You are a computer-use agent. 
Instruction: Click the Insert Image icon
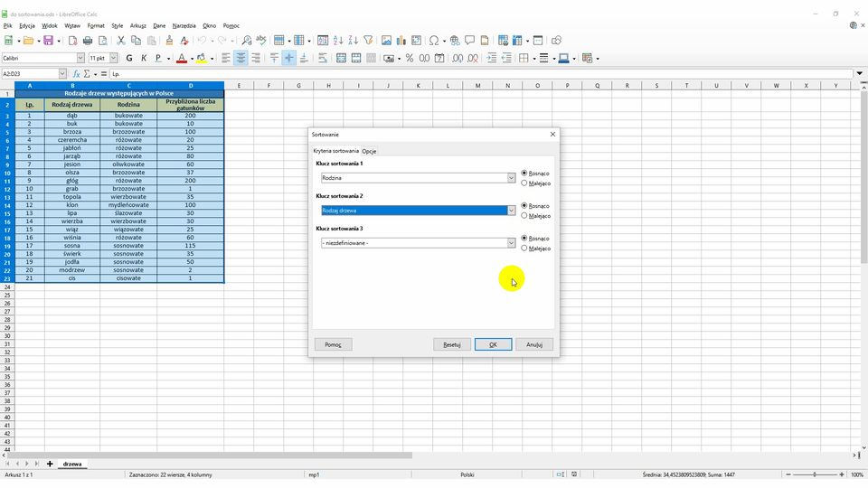point(386,41)
